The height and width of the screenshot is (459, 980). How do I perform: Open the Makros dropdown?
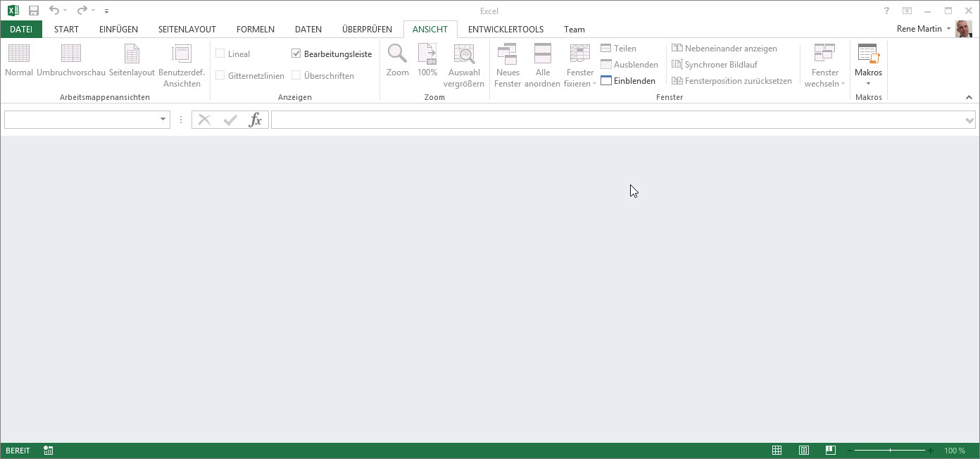[868, 77]
